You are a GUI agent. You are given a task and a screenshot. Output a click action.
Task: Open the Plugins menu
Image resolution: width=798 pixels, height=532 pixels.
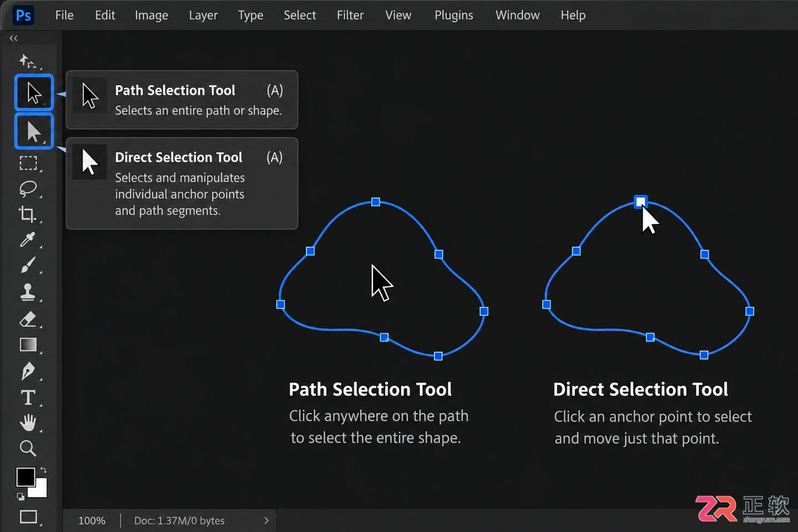(454, 15)
